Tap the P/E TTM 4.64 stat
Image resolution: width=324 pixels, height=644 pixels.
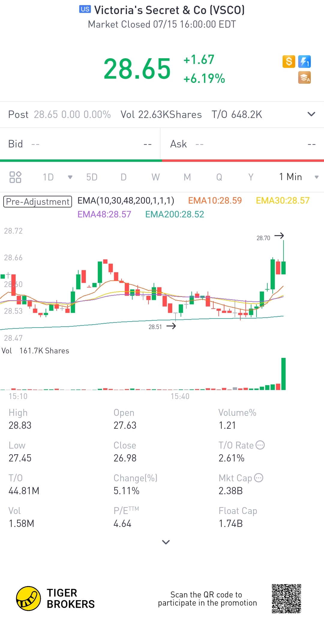(x=126, y=517)
